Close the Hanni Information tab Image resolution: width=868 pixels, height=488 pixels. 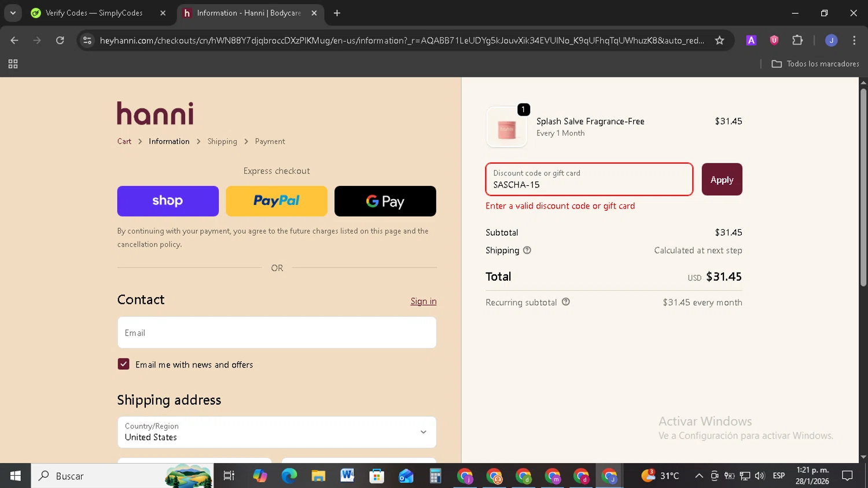pos(314,13)
